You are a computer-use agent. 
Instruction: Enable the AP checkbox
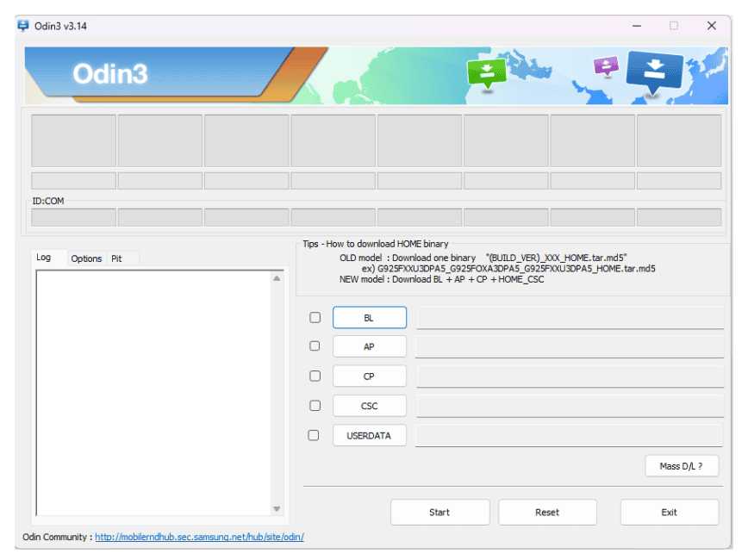pyautogui.click(x=314, y=346)
